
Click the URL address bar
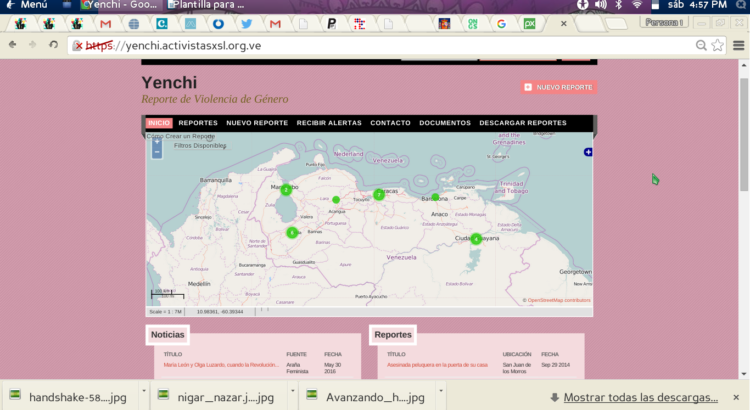(x=380, y=45)
